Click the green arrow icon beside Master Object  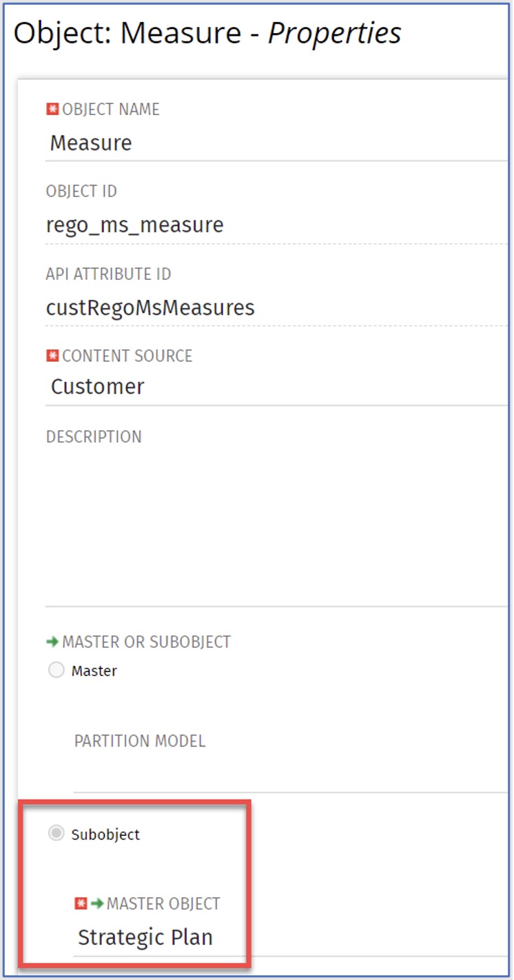point(96,903)
